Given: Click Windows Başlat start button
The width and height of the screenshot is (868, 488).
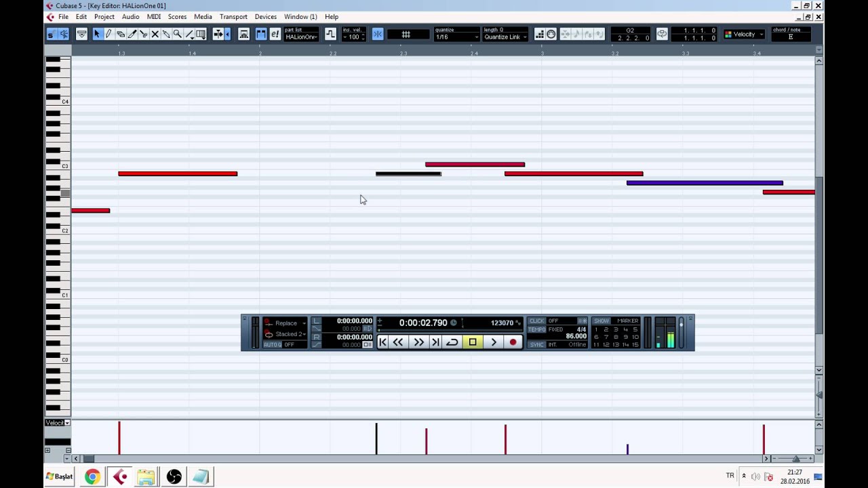Looking at the screenshot, I should click(x=59, y=476).
